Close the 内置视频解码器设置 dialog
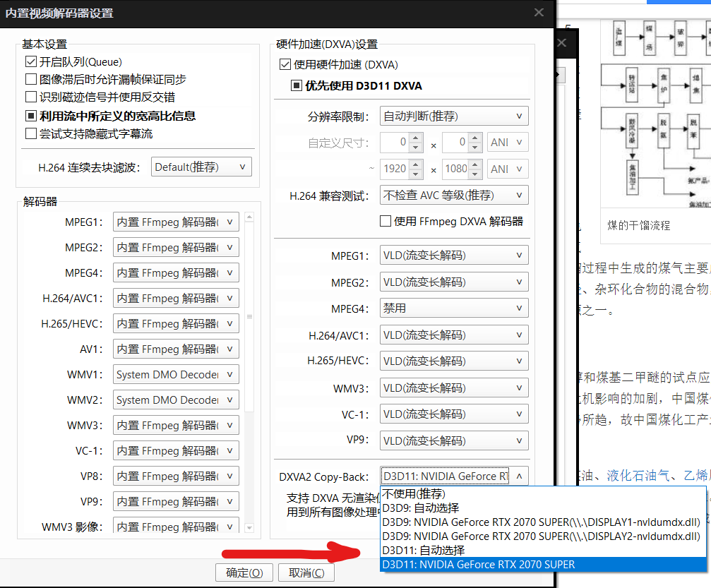 (x=539, y=12)
